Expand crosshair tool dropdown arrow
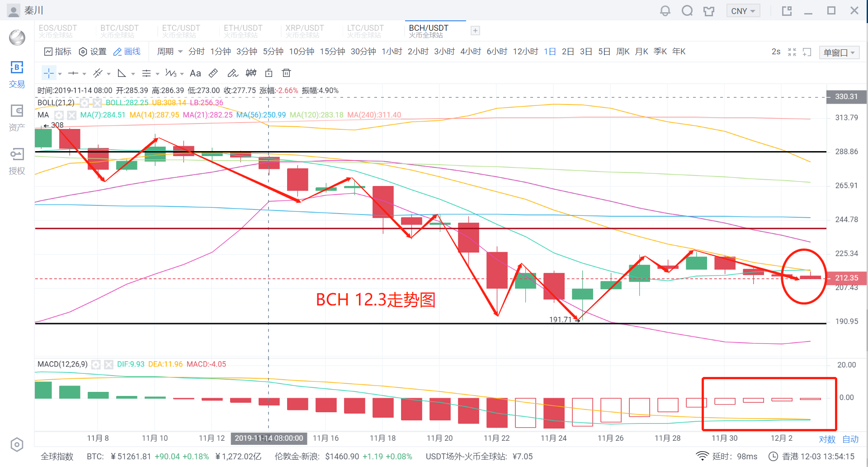Viewport: 868px width, 467px height. (60, 74)
